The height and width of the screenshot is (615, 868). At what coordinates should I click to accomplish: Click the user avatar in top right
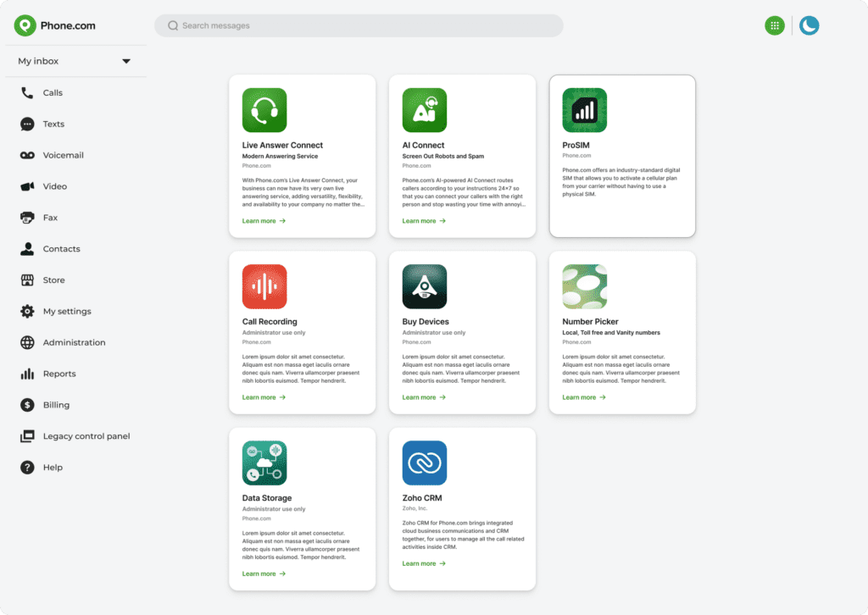[810, 25]
